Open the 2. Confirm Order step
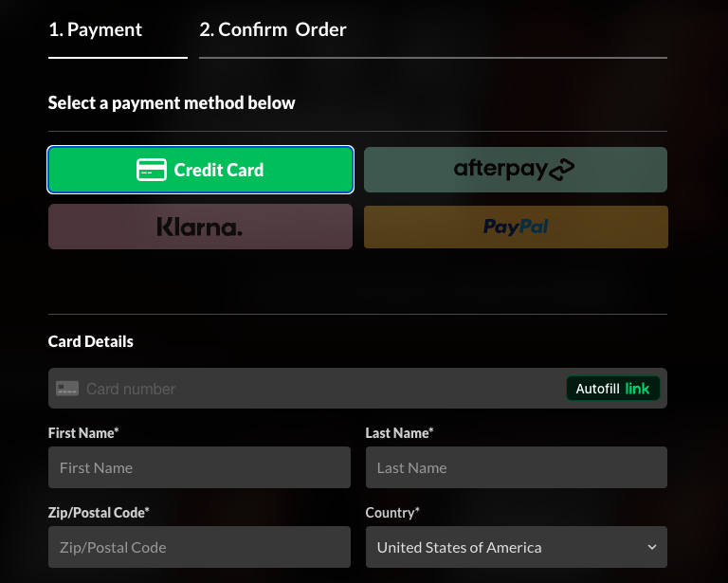This screenshot has width=728, height=583. point(273,29)
